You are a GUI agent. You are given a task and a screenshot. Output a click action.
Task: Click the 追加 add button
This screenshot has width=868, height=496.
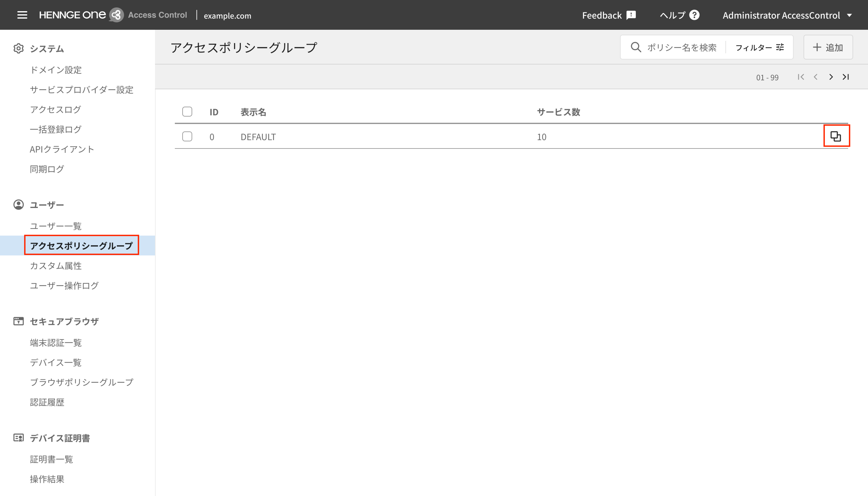coord(828,47)
